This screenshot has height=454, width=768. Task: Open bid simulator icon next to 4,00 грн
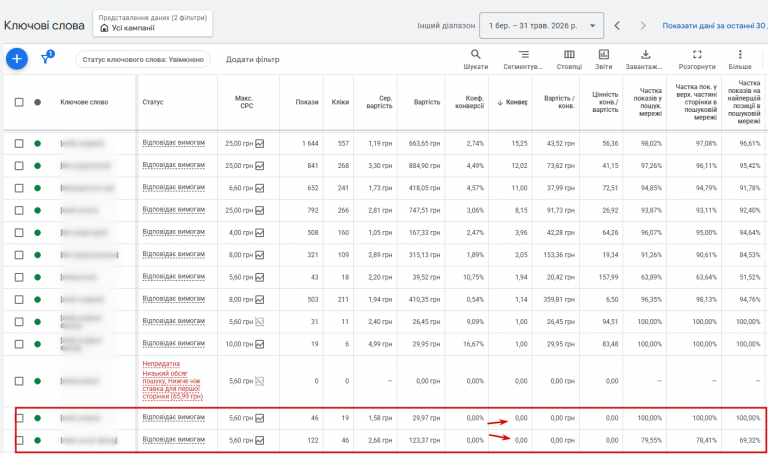coord(260,233)
